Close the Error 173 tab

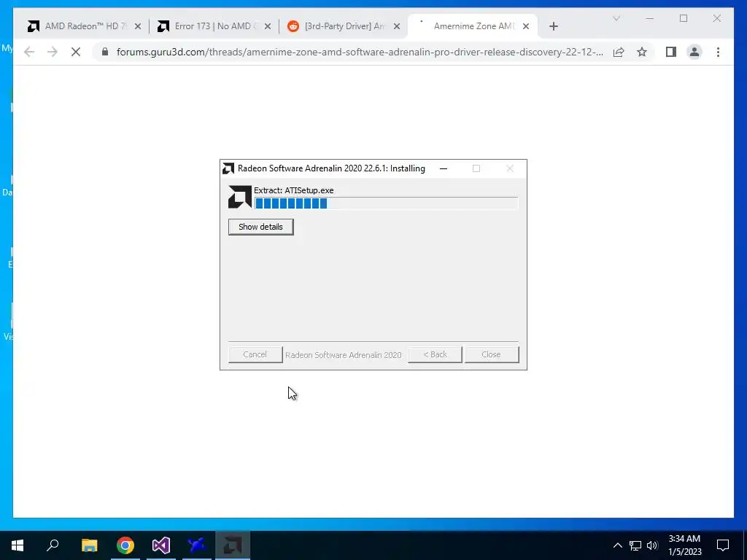(x=268, y=26)
